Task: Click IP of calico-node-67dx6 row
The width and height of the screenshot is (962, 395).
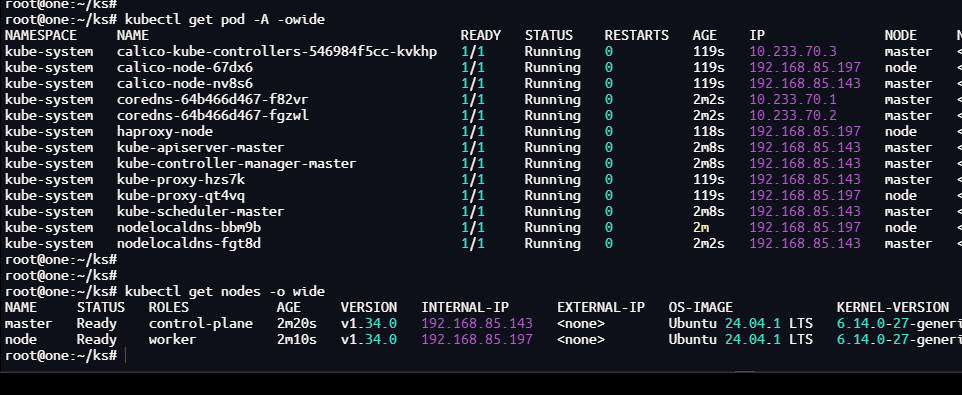Action: pyautogui.click(x=805, y=68)
